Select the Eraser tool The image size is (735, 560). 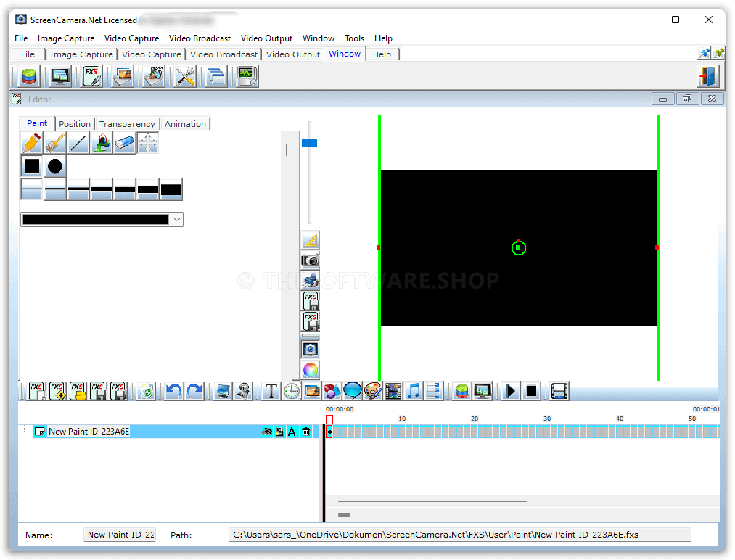pos(124,143)
